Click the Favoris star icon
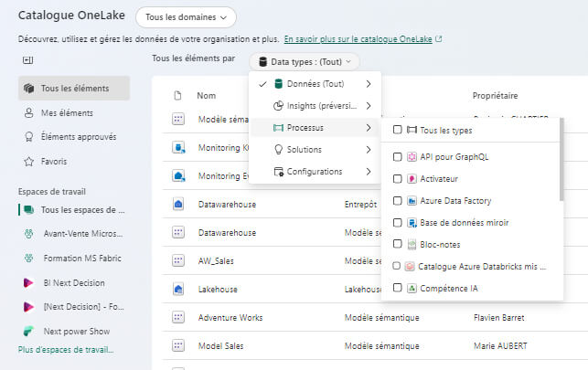Viewport: 588px width, 370px height. click(x=29, y=162)
